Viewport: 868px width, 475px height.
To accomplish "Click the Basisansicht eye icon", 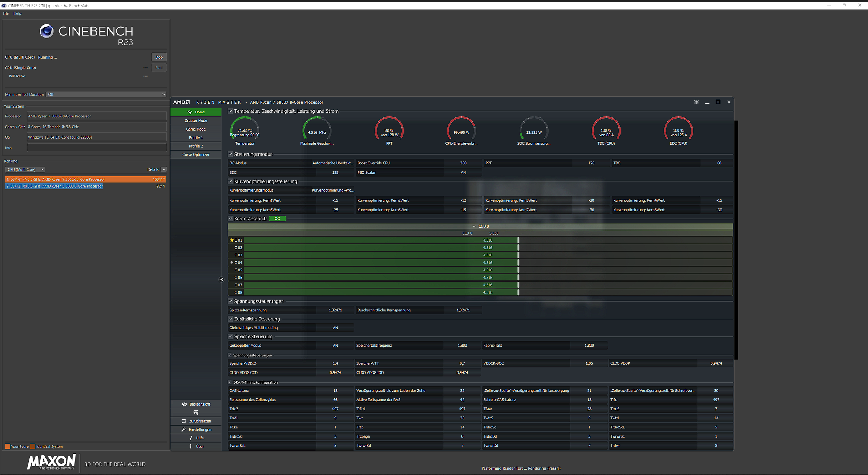I will (x=185, y=404).
